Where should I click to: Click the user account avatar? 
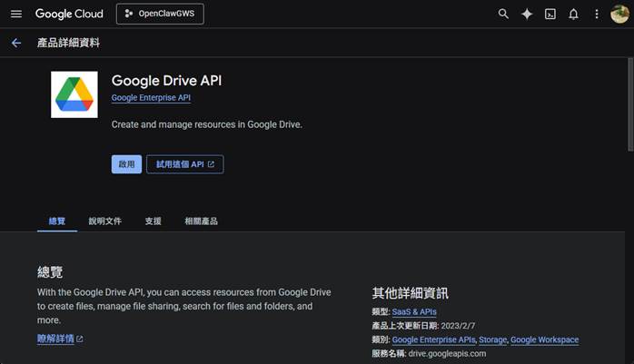click(619, 14)
